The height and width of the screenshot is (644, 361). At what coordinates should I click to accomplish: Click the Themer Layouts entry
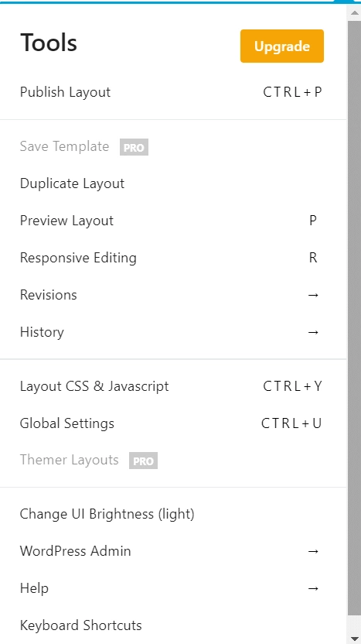click(69, 460)
